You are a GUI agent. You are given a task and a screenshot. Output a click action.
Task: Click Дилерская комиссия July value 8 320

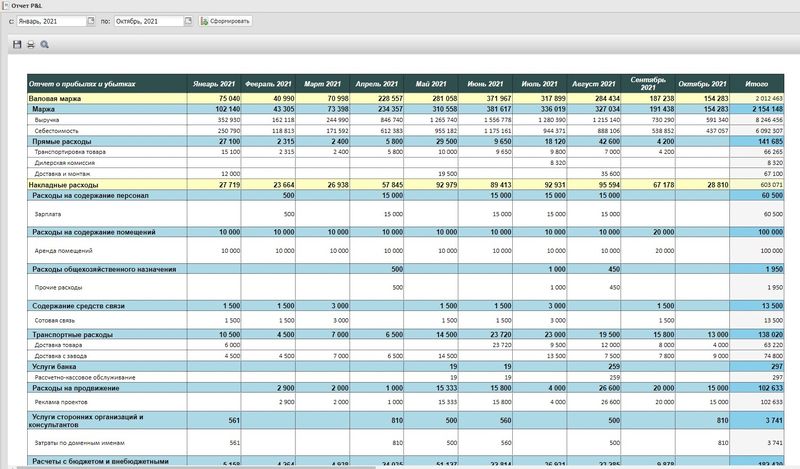tap(558, 163)
